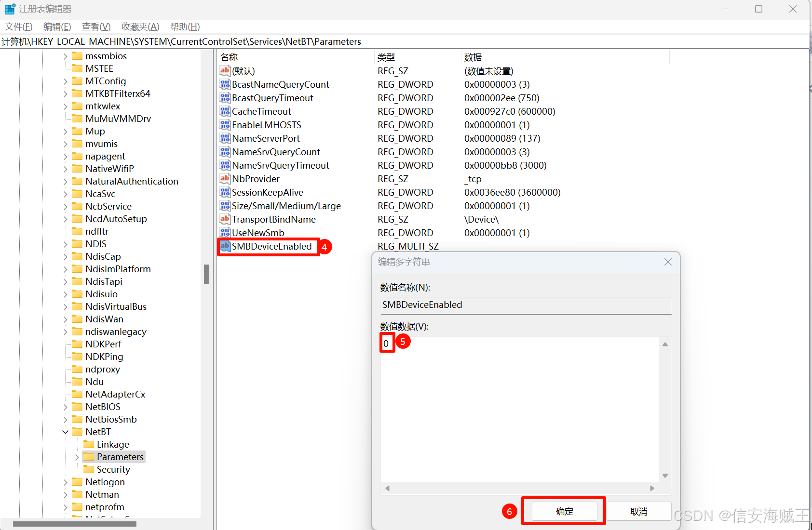This screenshot has height=530, width=812.
Task: Expand the NdisCap key
Action: pos(65,256)
